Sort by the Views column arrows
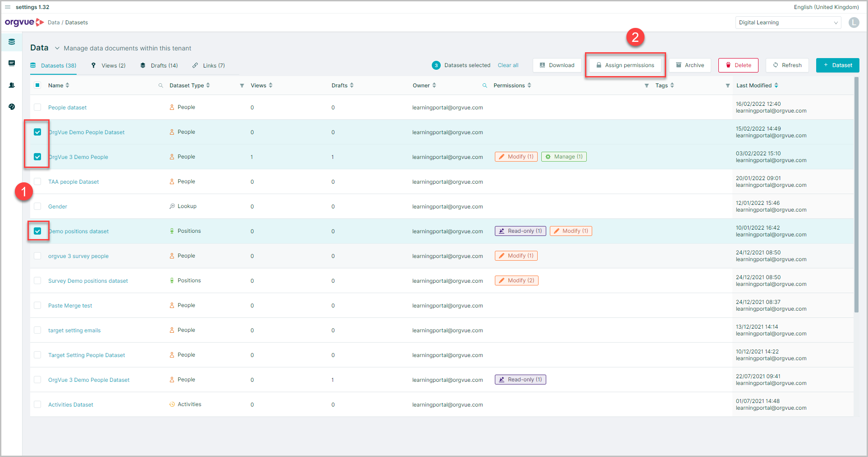This screenshot has width=868, height=457. tap(270, 85)
